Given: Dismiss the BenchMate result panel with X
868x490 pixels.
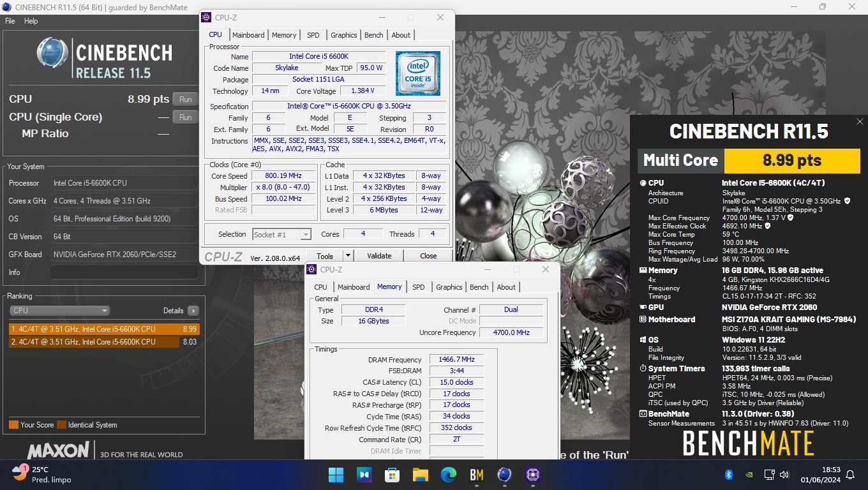Looking at the screenshot, I should 860,121.
